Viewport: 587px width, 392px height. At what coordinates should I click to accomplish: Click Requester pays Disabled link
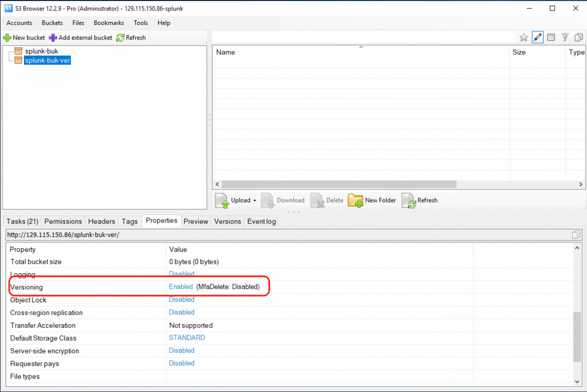point(182,363)
